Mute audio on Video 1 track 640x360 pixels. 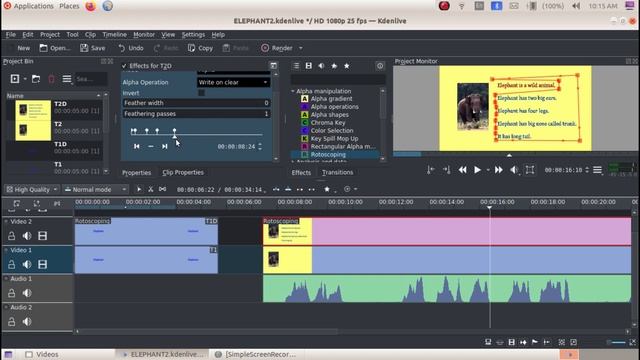(x=27, y=264)
